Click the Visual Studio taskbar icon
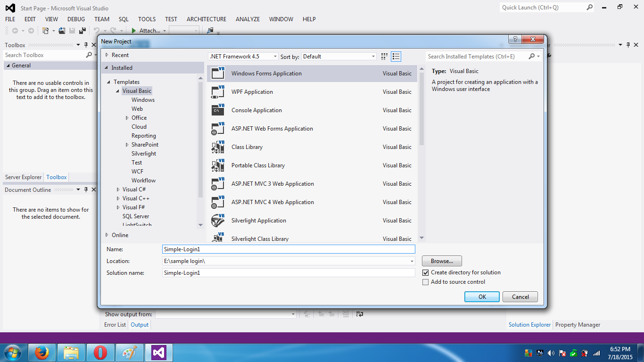 click(x=158, y=353)
